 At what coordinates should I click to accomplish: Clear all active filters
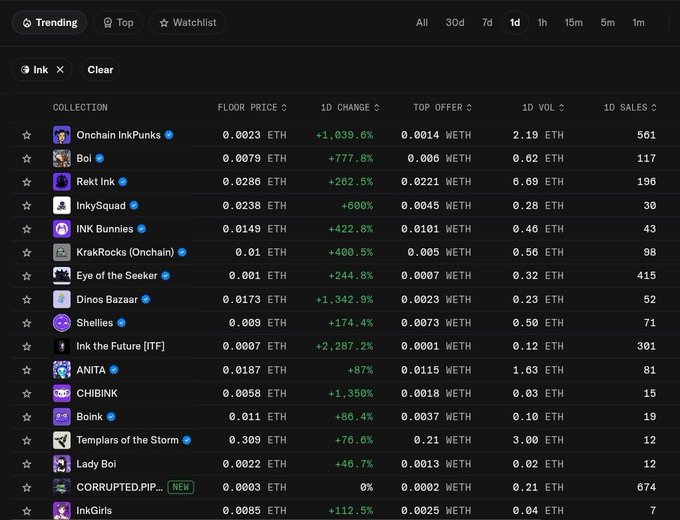(x=100, y=69)
